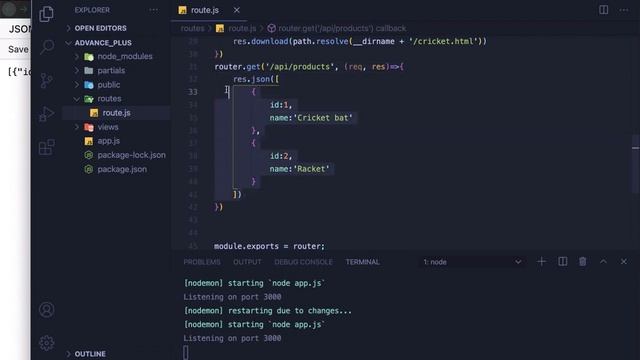This screenshot has width=640, height=360.
Task: Open the Search view in activity bar
Action: click(x=47, y=47)
